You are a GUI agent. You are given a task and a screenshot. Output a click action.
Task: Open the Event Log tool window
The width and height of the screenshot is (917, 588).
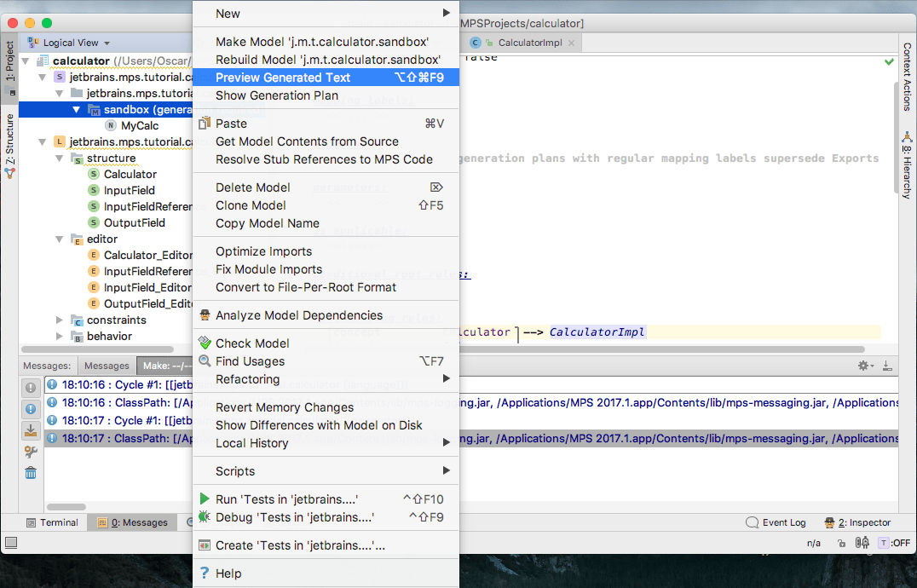click(x=776, y=522)
